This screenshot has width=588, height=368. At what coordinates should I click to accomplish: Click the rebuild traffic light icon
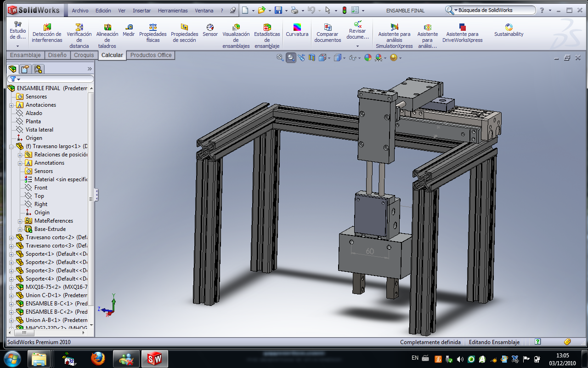click(344, 10)
